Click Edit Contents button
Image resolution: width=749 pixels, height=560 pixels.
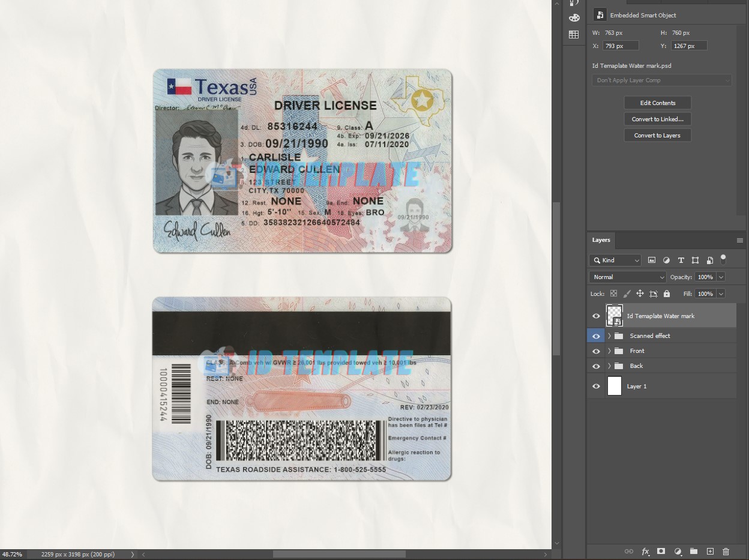tap(658, 103)
